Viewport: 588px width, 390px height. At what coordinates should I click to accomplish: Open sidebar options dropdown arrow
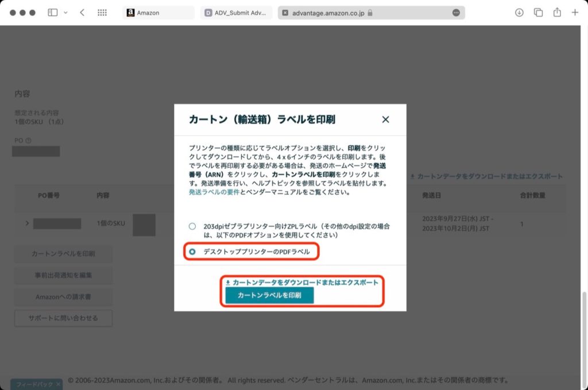(65, 13)
